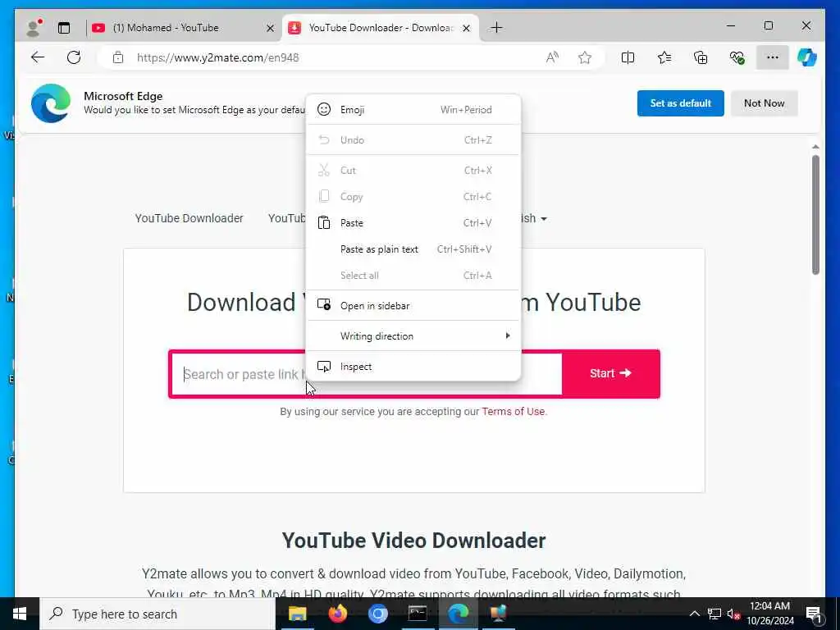Image resolution: width=840 pixels, height=630 pixels.
Task: Click the taskbar search box
Action: [x=157, y=614]
